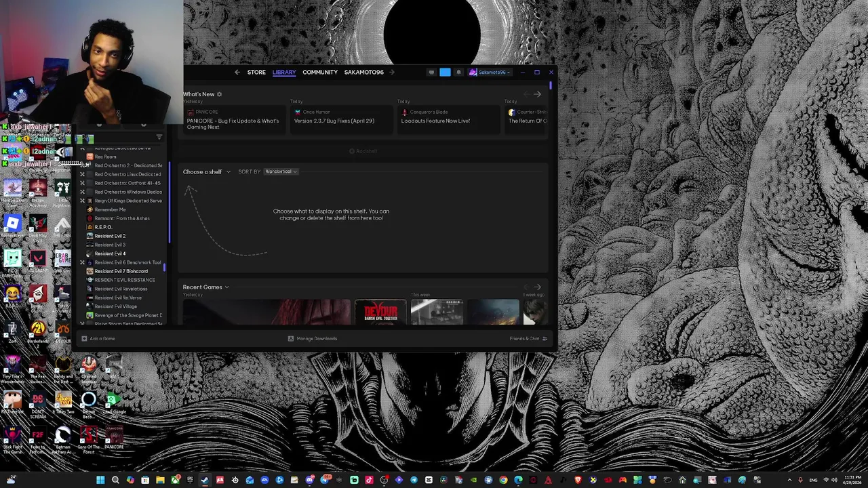The width and height of the screenshot is (868, 488).
Task: Select Resident Evil Village entry
Action: pyautogui.click(x=115, y=306)
